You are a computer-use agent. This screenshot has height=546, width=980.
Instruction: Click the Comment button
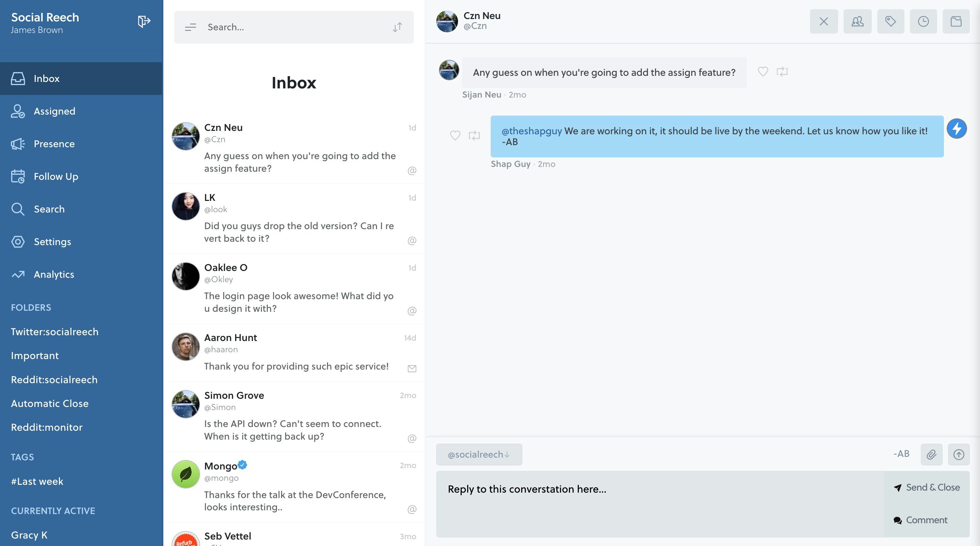pyautogui.click(x=920, y=520)
